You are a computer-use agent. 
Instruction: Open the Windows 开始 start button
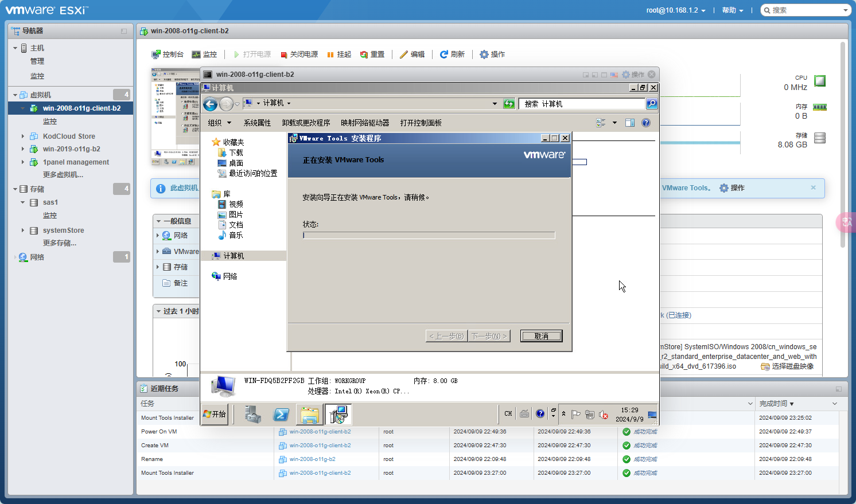pyautogui.click(x=215, y=414)
